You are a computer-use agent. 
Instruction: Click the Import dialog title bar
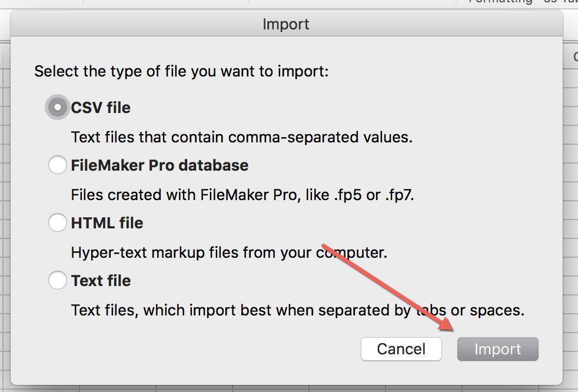coord(287,24)
